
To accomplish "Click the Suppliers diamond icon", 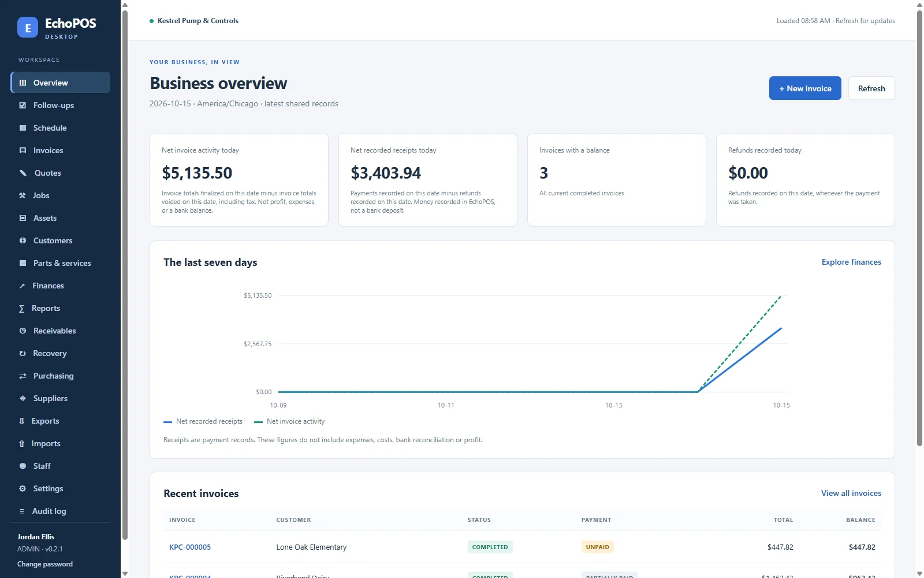I will 23,398.
